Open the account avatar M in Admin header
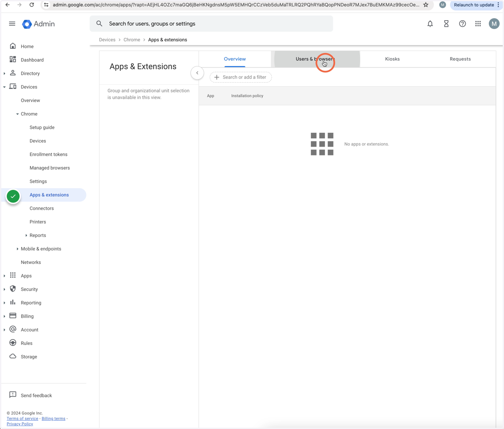The height and width of the screenshot is (429, 504). 494,24
